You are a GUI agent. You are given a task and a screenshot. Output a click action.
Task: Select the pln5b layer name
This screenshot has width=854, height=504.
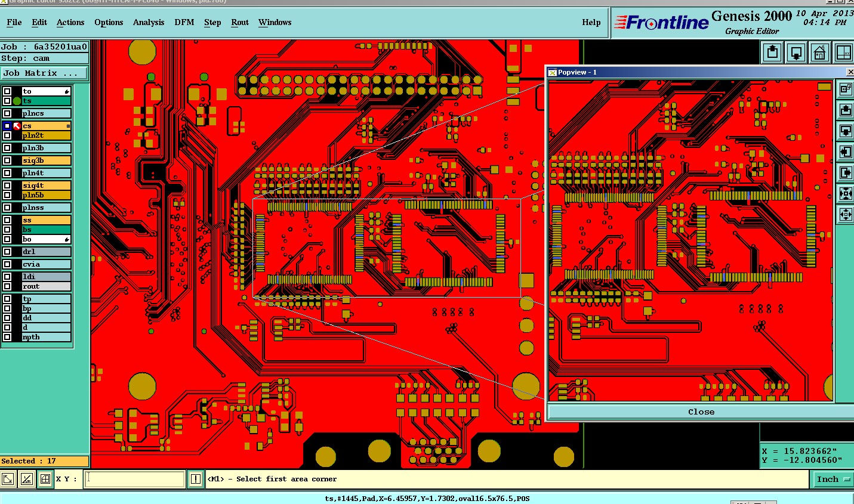tap(46, 195)
